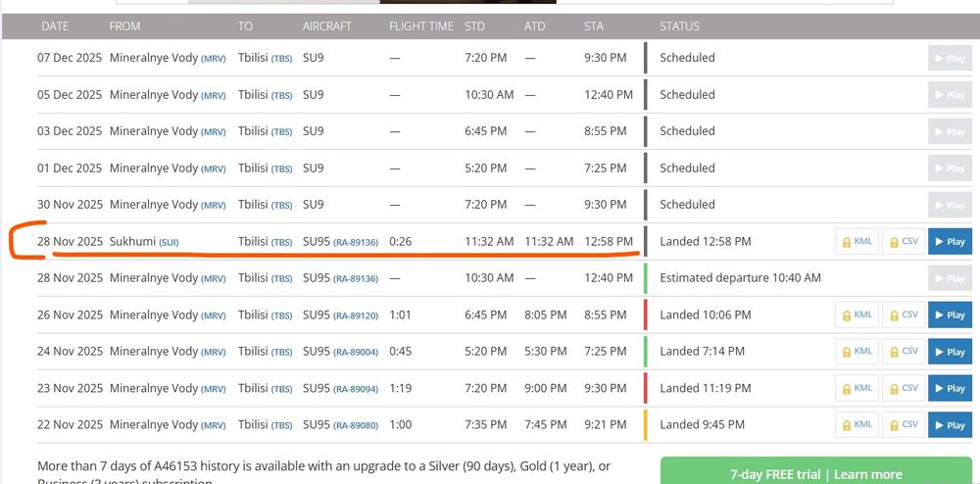980x484 pixels.
Task: Select the 10:30 AM departure on 05 Dec
Action: click(489, 95)
